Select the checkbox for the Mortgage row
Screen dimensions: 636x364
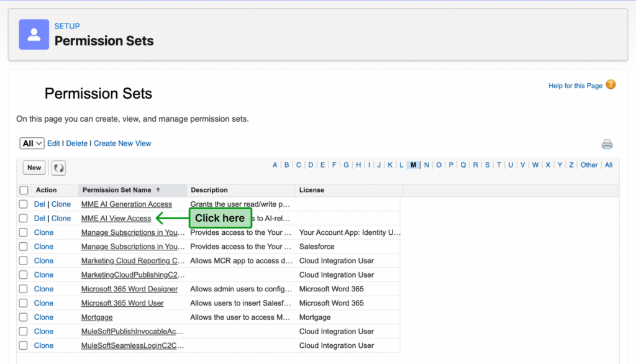click(24, 317)
